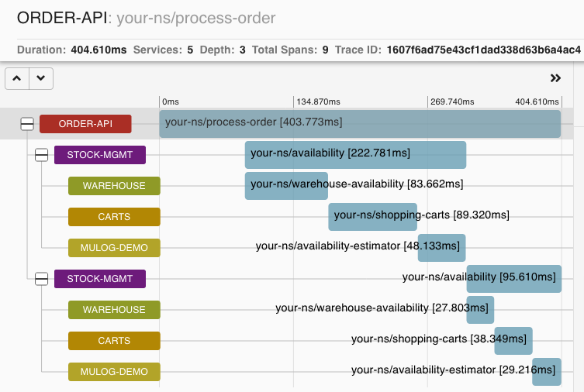Select MULOG-DEMO label for the 29.216ms span
Viewport: 584px width, 392px height.
point(114,372)
